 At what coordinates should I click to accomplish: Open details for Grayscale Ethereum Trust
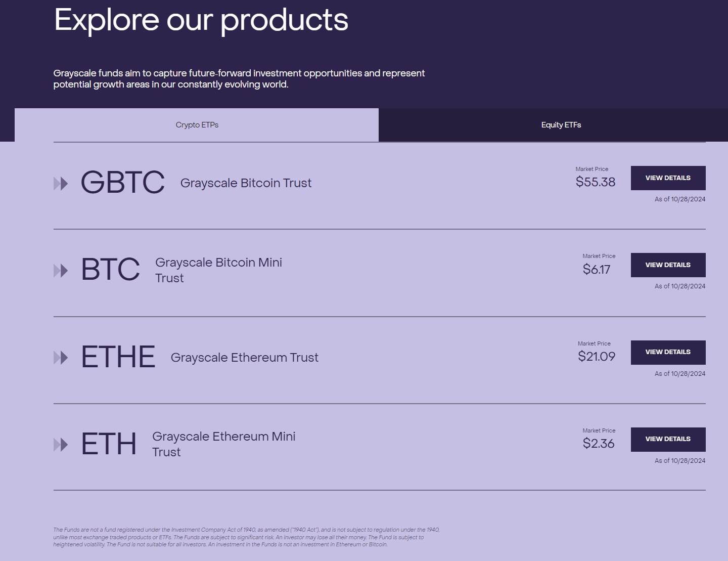coord(668,352)
